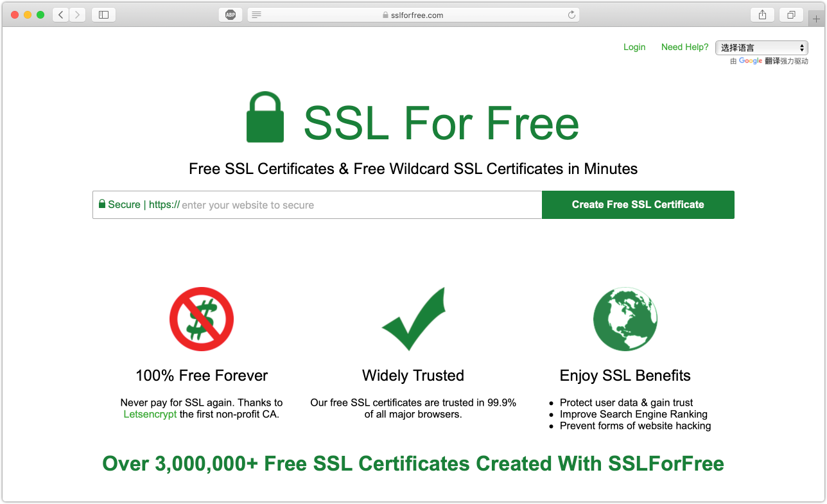Viewport: 827px width, 504px height.
Task: Open a new tab with plus button
Action: click(x=817, y=19)
